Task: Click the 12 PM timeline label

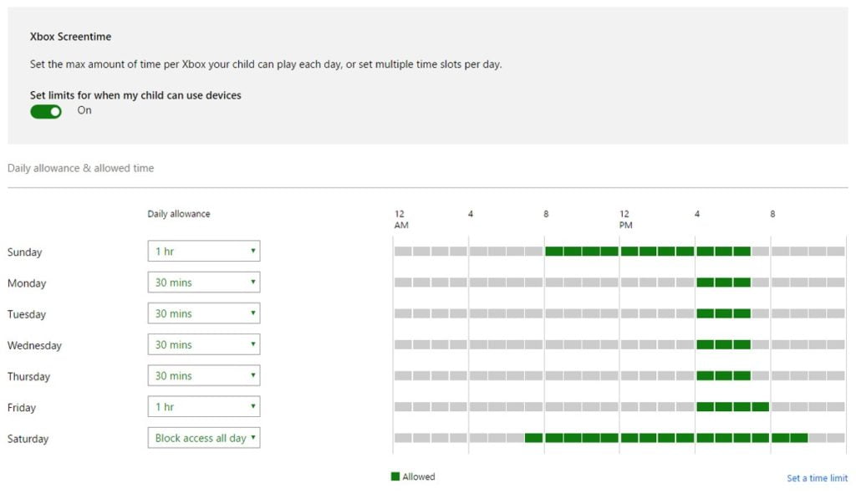Action: (625, 220)
